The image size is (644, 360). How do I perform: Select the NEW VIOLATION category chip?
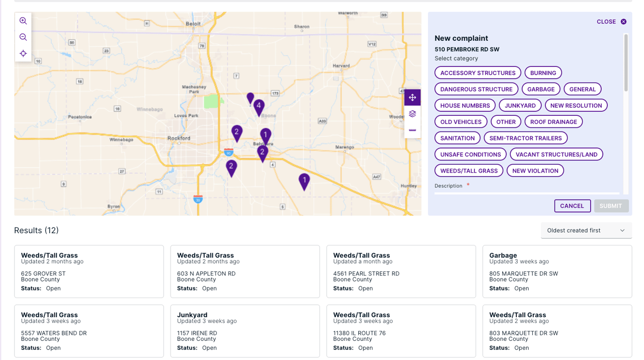(535, 170)
